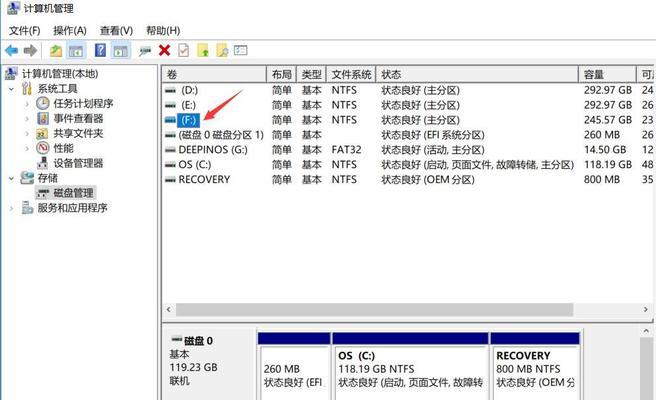Sort by the 容量 column header
Viewport: 656px width, 400px height.
click(607, 74)
